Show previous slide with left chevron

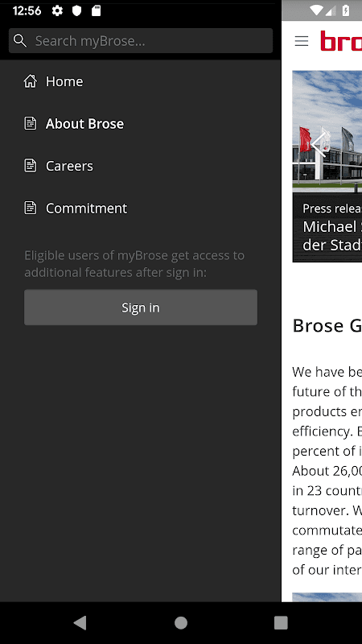point(318,144)
